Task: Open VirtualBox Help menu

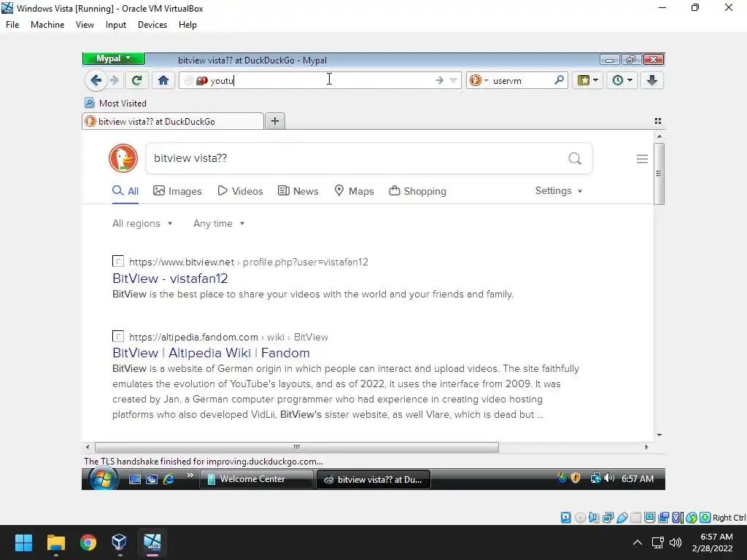Action: 187,25
